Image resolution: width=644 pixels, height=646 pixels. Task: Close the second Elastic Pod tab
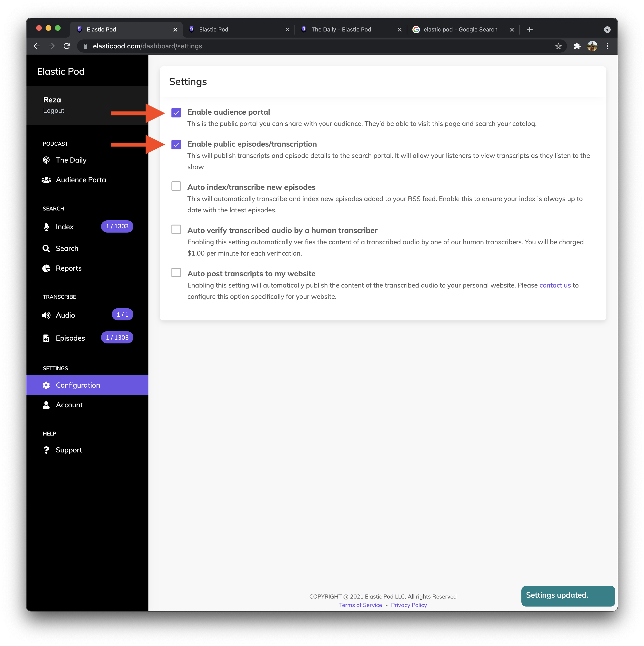click(x=287, y=29)
